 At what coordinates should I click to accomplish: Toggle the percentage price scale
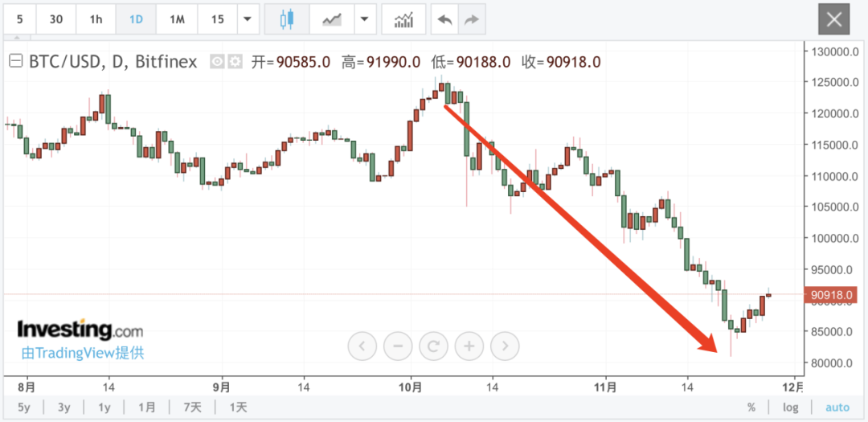(751, 407)
